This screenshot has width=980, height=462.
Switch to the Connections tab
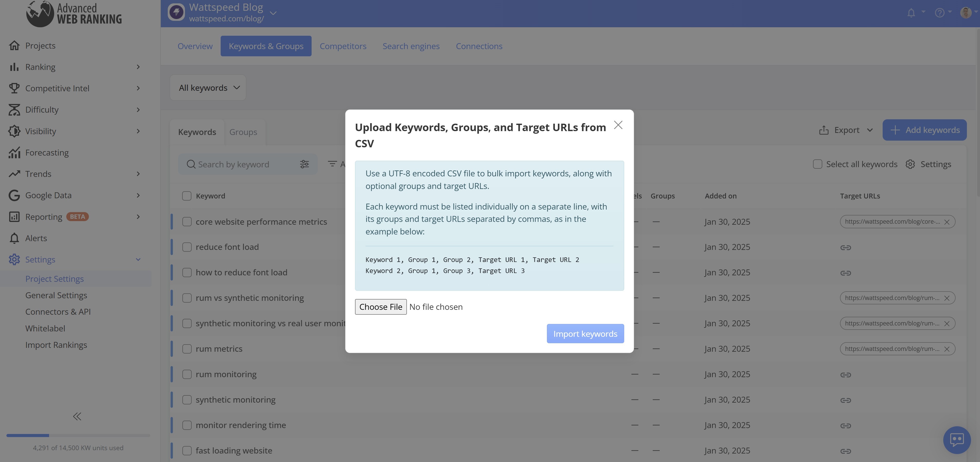click(x=479, y=46)
